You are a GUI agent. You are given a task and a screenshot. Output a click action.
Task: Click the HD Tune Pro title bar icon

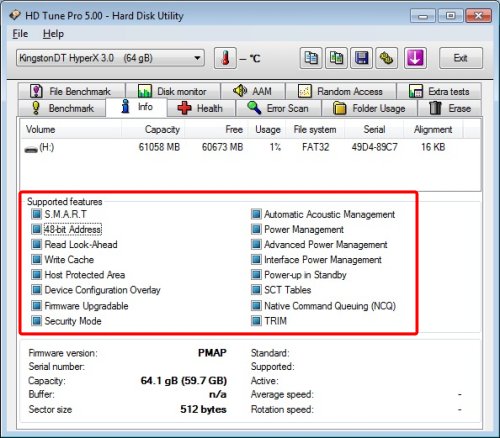coord(15,15)
